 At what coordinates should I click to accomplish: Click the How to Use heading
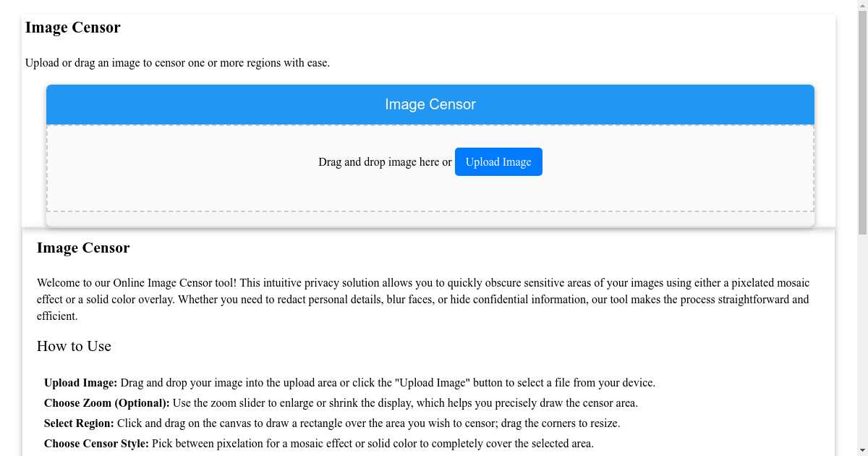coord(74,346)
